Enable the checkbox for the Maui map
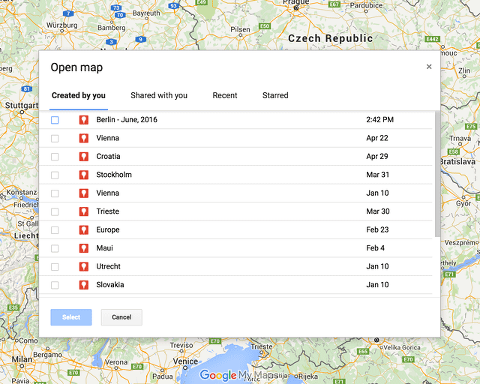The image size is (480, 384). click(55, 248)
